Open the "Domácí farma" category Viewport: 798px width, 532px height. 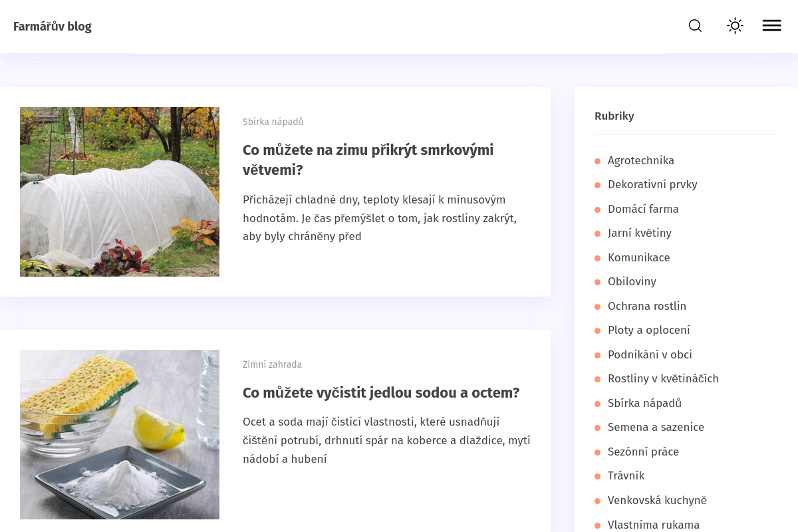(x=643, y=209)
